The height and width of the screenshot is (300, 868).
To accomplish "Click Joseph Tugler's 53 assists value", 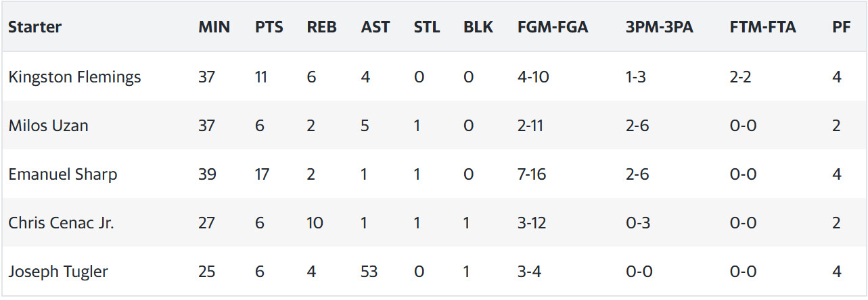I will [x=369, y=272].
